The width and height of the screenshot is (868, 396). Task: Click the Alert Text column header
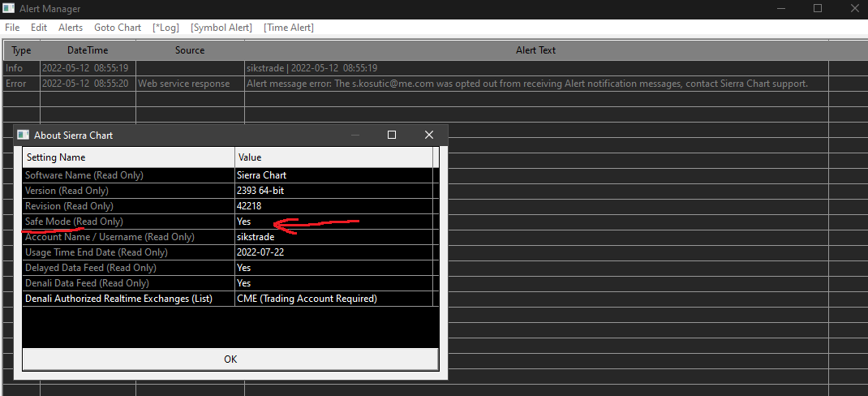pyautogui.click(x=536, y=50)
